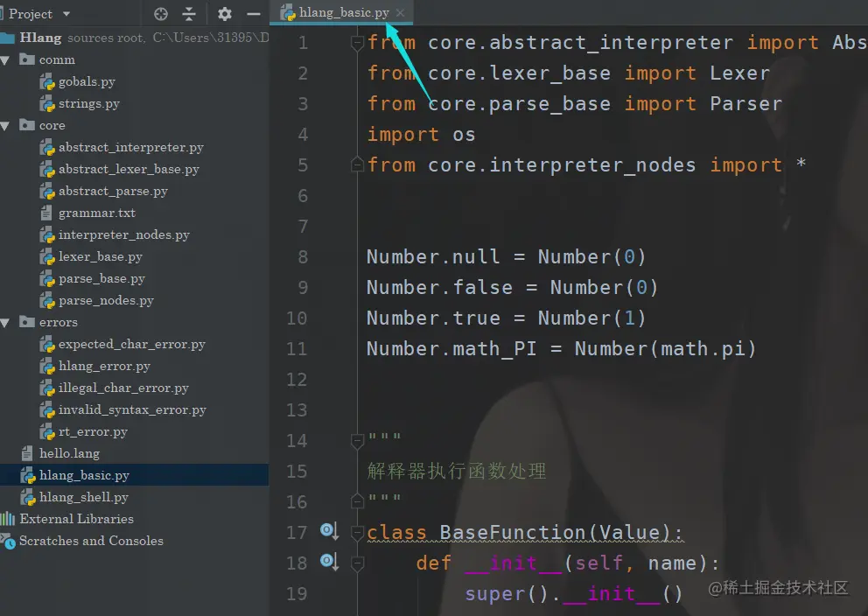Screen dimensions: 868x616
Task: Open strings.py file
Action: pyautogui.click(x=89, y=103)
